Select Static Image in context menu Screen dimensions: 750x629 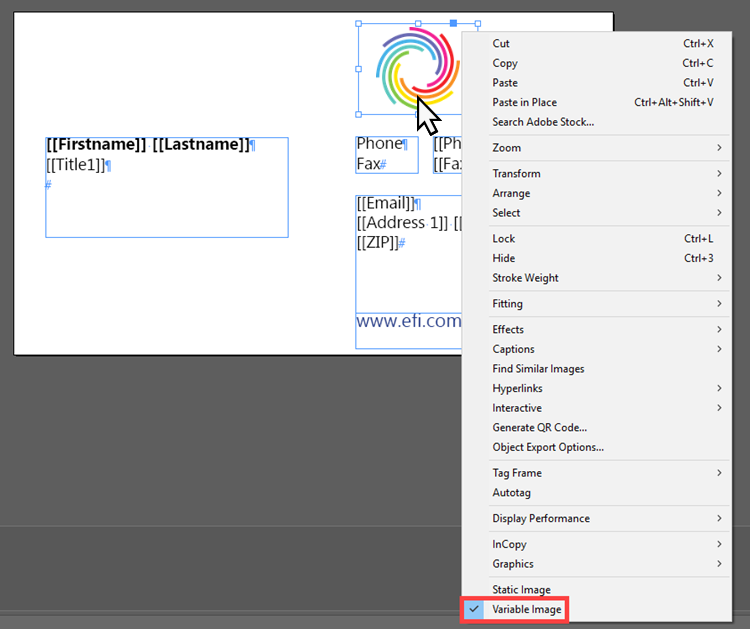click(521, 590)
